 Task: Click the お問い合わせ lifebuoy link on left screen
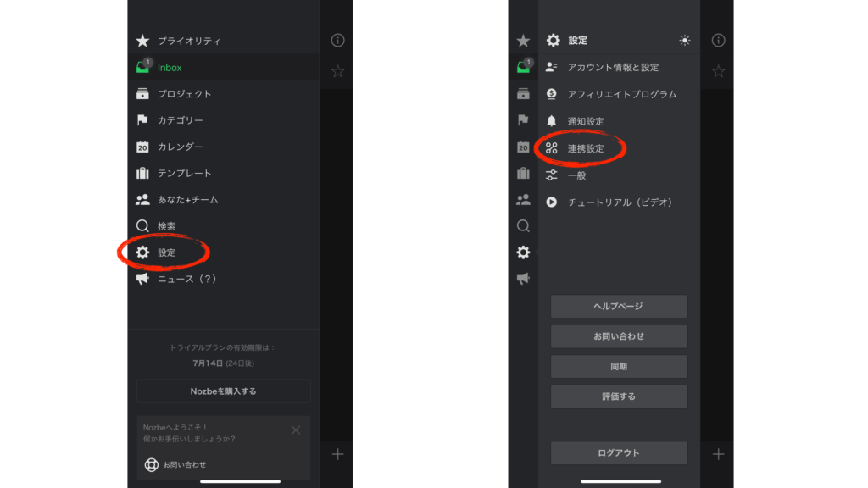(175, 465)
